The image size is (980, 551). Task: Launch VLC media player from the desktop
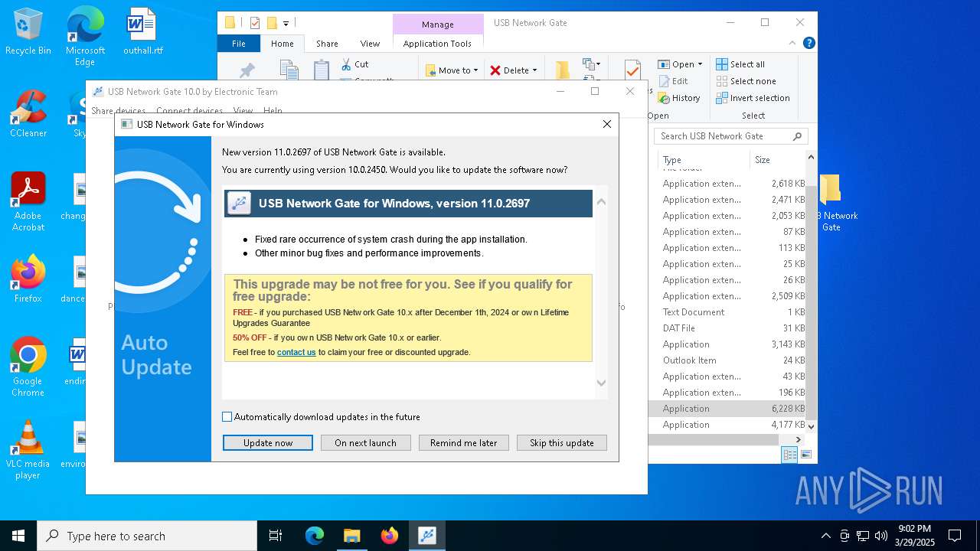pos(28,450)
